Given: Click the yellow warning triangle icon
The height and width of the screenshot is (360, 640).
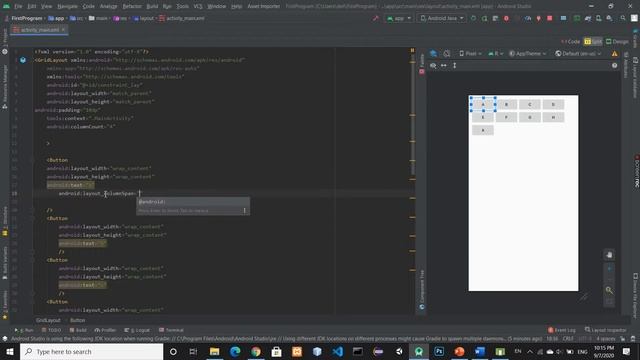Looking at the screenshot, I should pos(614,53).
